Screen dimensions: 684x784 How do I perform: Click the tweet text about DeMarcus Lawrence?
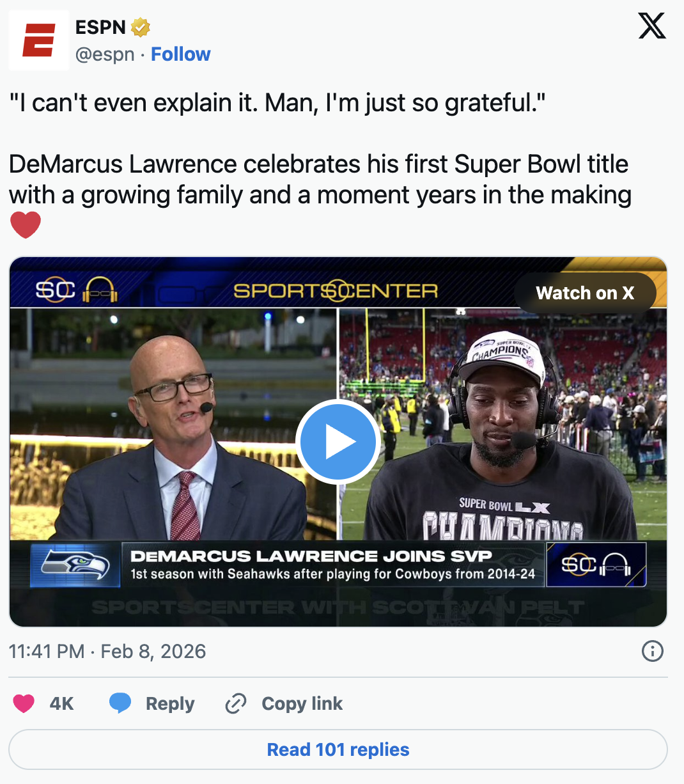(320, 179)
